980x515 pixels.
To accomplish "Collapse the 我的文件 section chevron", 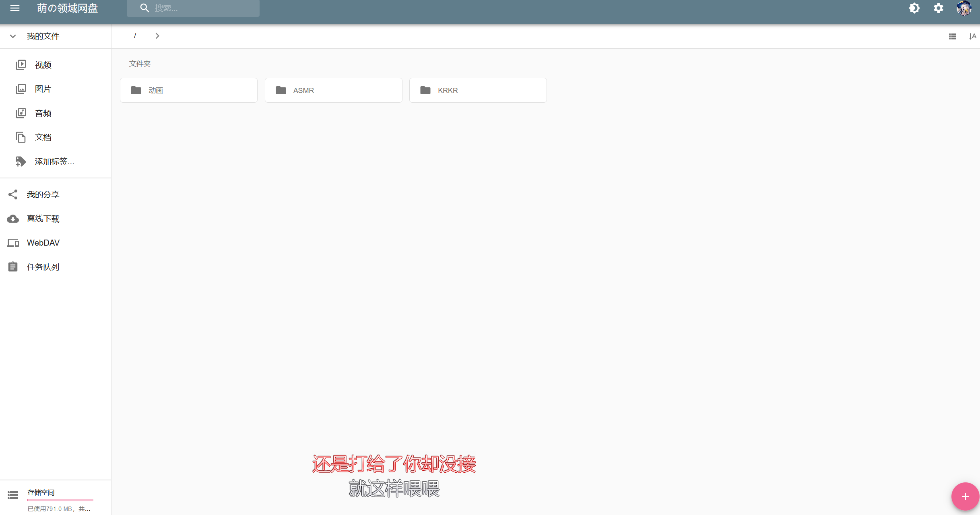I will click(12, 36).
